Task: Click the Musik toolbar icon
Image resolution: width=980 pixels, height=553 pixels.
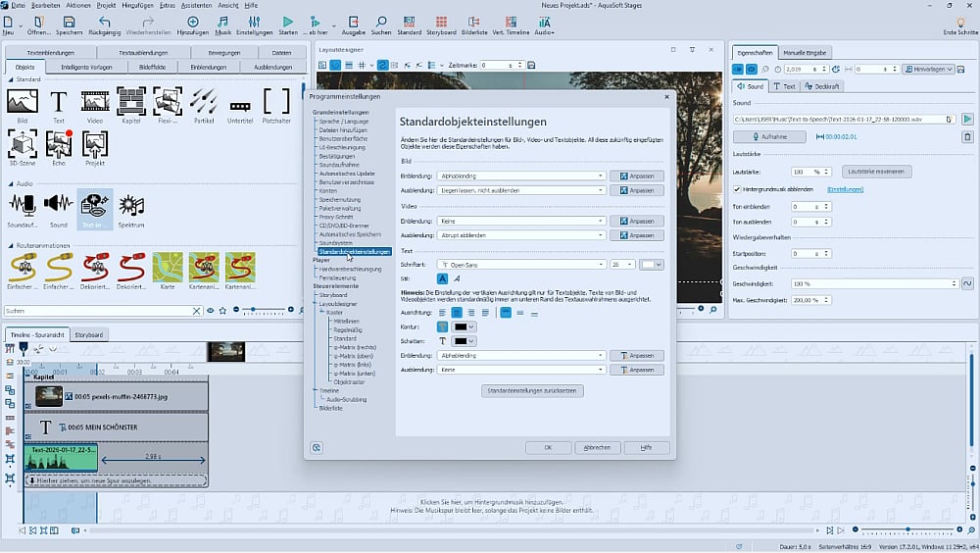Action: tap(222, 24)
